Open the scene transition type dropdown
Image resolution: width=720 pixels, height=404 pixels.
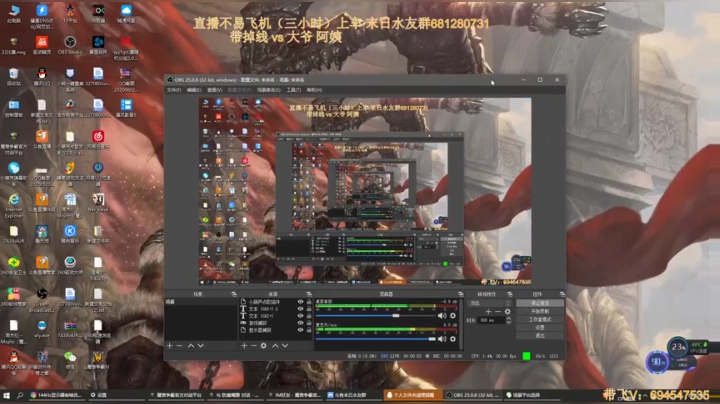tap(489, 303)
